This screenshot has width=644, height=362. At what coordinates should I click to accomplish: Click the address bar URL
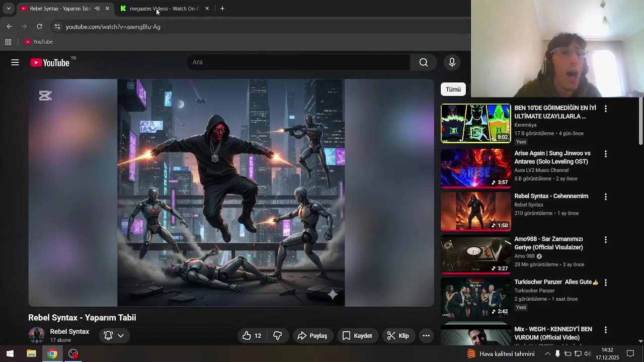coord(113,27)
